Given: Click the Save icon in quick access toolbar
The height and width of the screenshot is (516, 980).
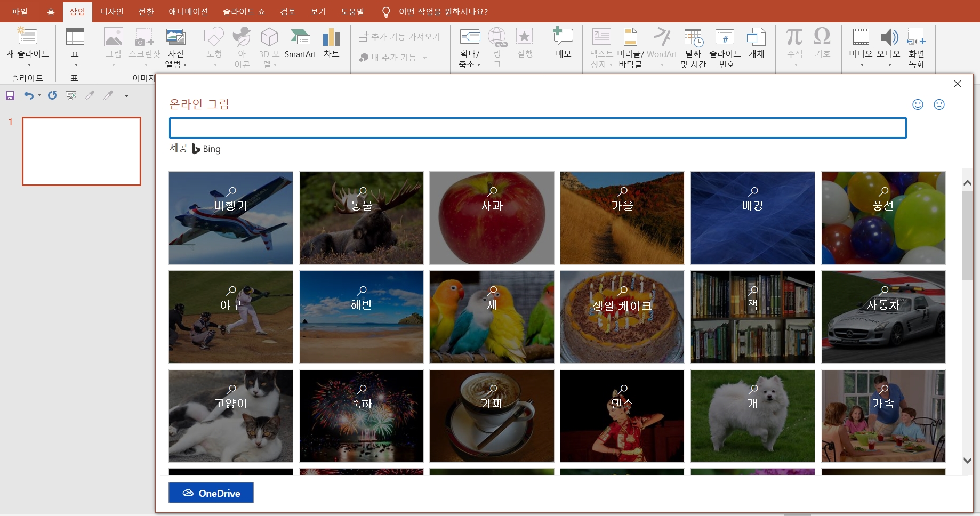Looking at the screenshot, I should click(10, 95).
